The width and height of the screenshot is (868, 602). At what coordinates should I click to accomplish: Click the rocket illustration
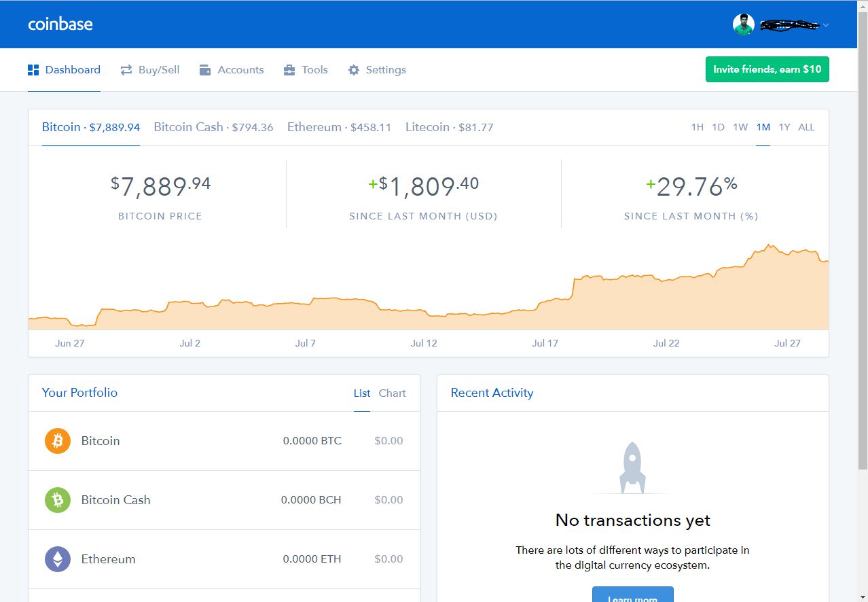click(632, 468)
